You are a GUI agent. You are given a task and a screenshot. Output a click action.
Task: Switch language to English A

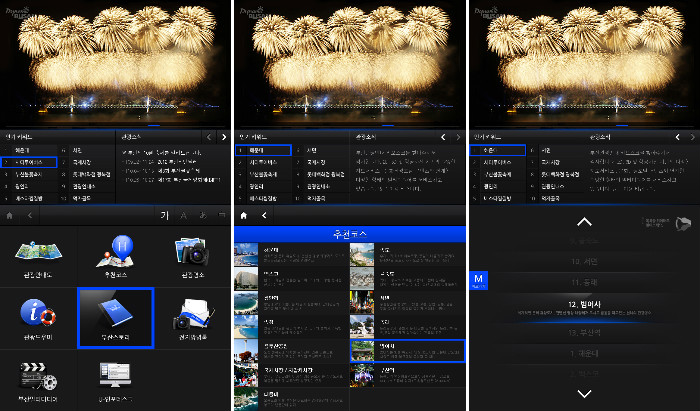(183, 216)
